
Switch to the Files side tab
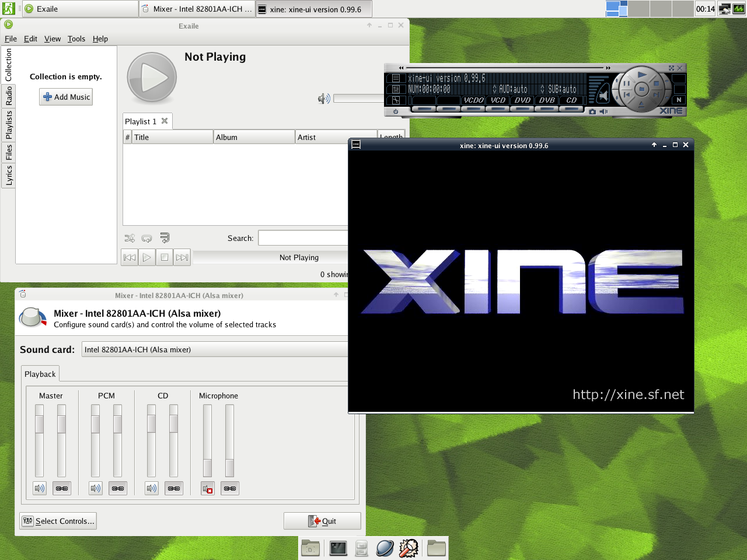tap(8, 152)
